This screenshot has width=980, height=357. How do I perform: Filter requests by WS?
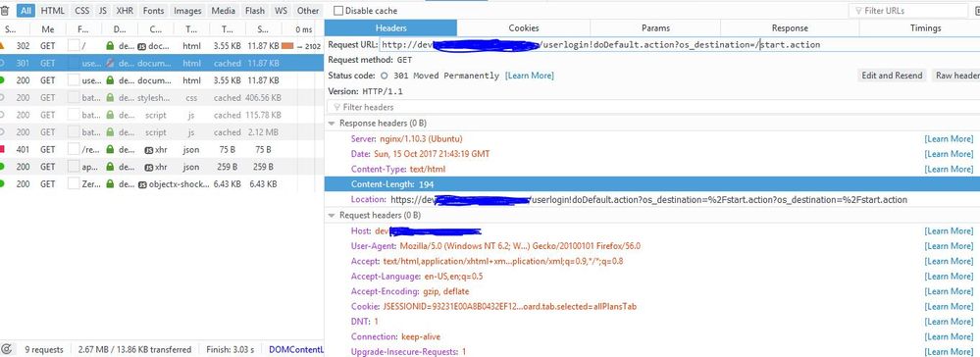(282, 11)
